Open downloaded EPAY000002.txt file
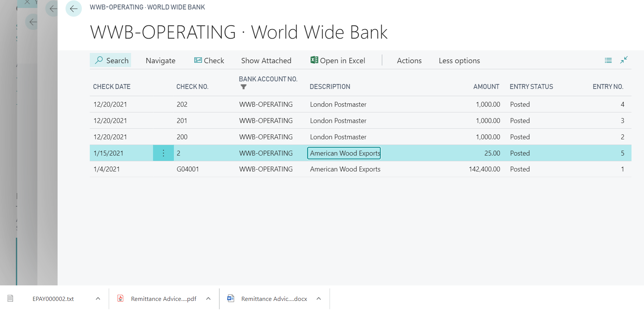644x310 pixels. [x=53, y=299]
